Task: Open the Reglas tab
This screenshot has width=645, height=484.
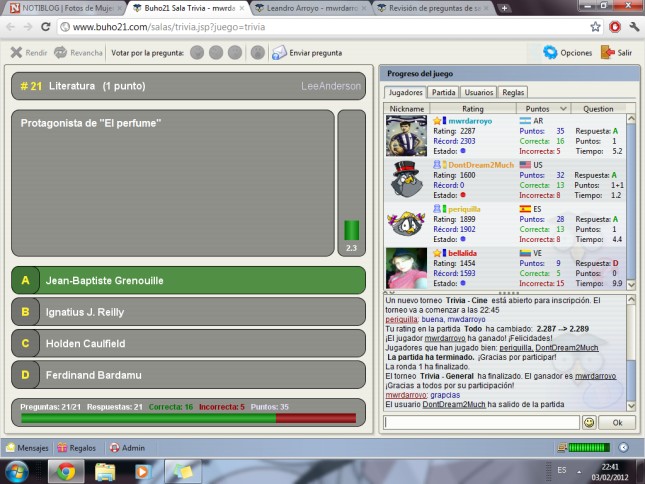Action: [513, 92]
